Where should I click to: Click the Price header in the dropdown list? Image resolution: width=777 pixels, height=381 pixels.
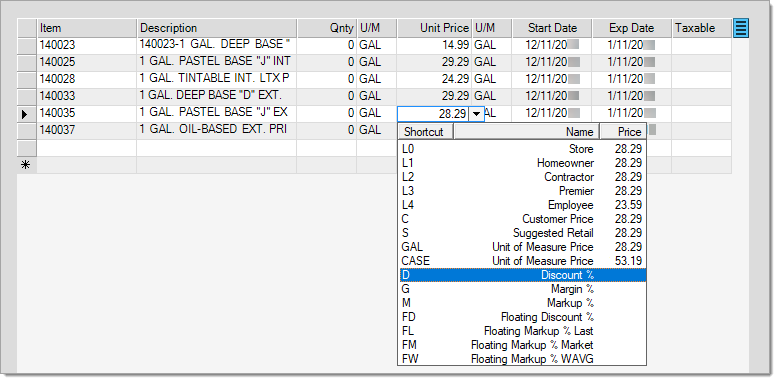(x=623, y=132)
